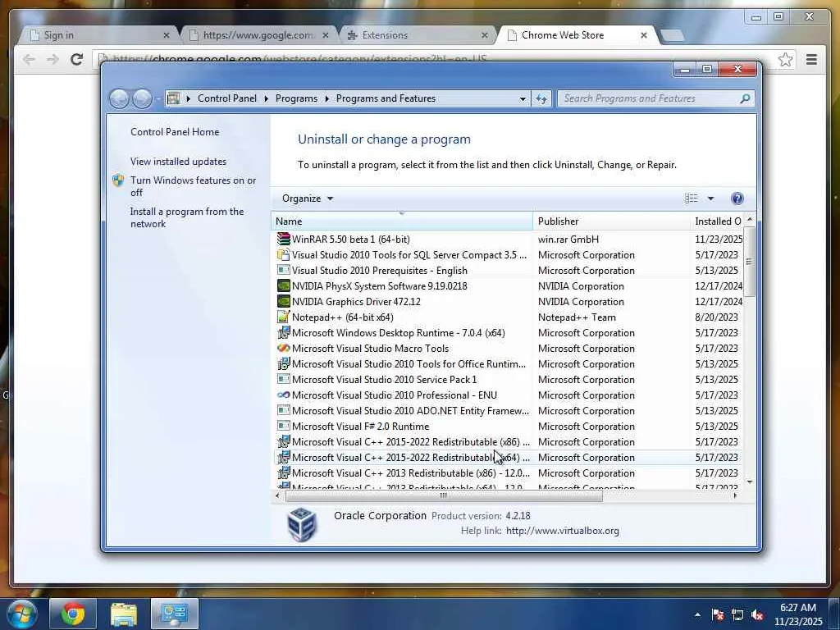The image size is (840, 630).
Task: Click the WinRAR 5.50 beta 1 icon
Action: (283, 239)
